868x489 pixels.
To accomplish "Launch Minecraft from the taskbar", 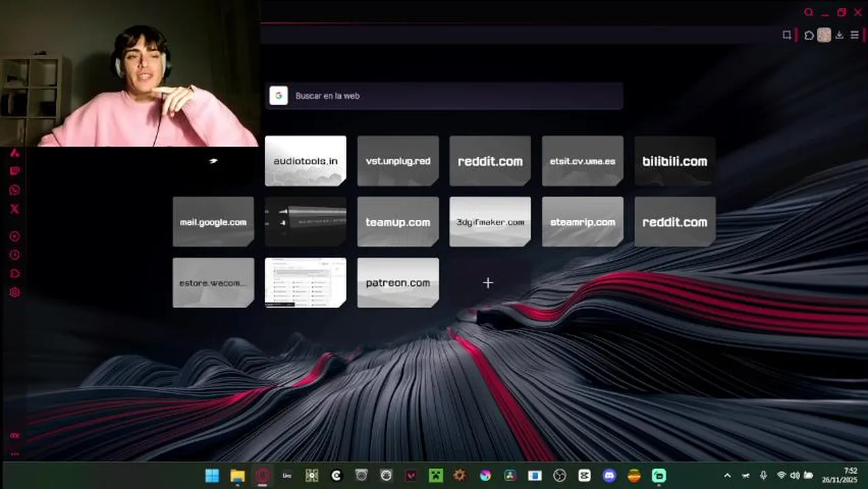I will tap(435, 475).
